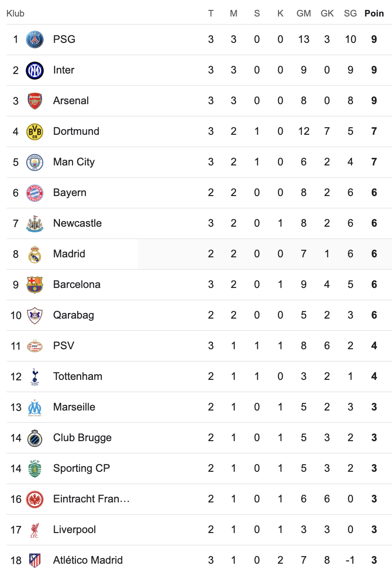This screenshot has height=575, width=392.
Task: Select the Arsenal crest icon
Action: (x=34, y=101)
